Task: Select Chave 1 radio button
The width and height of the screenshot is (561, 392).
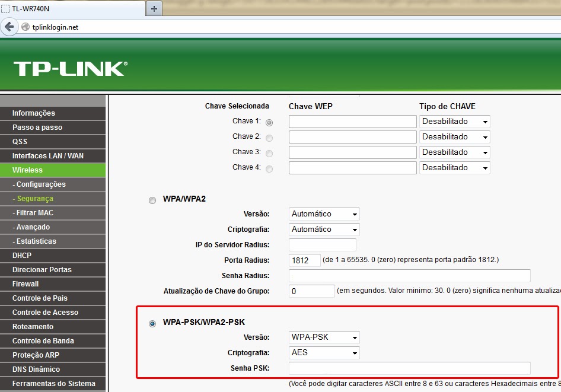Action: click(269, 123)
